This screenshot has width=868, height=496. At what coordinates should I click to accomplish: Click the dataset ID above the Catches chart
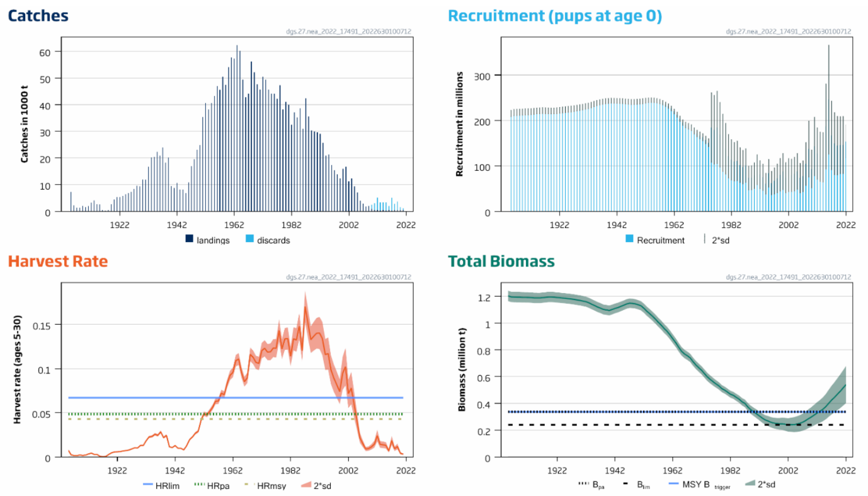[349, 32]
